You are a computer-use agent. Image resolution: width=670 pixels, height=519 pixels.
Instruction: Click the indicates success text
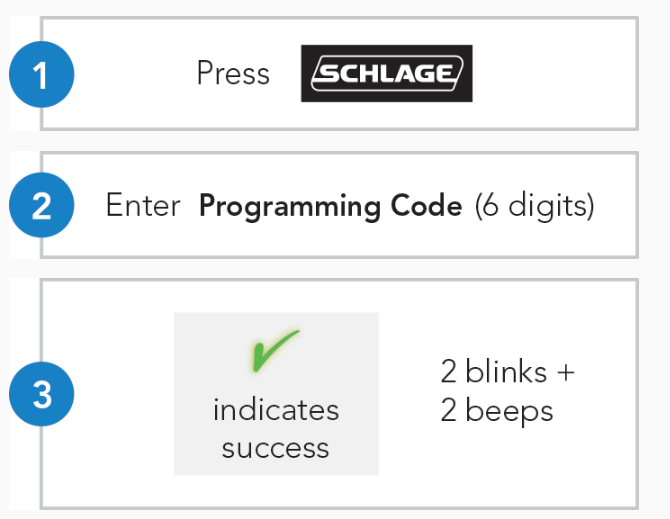(x=276, y=428)
